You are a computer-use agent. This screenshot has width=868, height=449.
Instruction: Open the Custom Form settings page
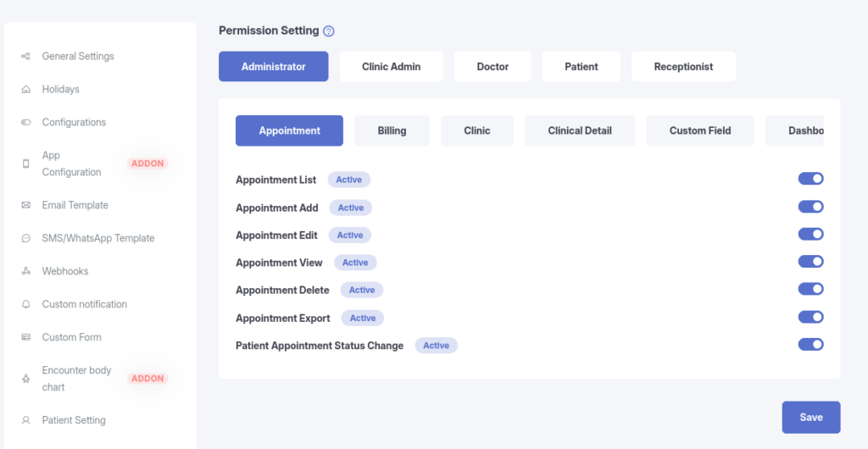[71, 338]
